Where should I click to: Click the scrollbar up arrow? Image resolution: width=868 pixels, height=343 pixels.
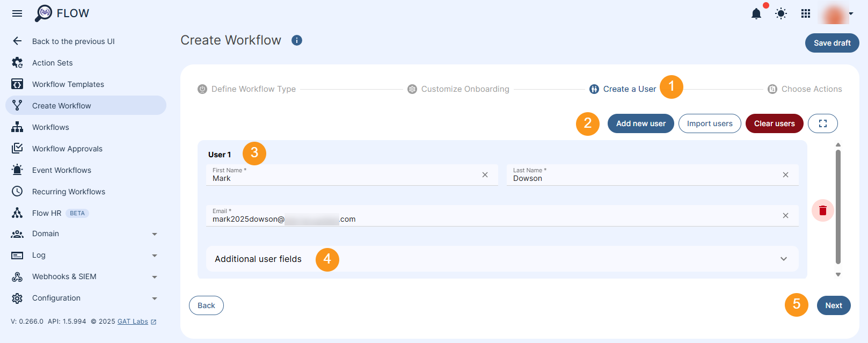pyautogui.click(x=838, y=145)
